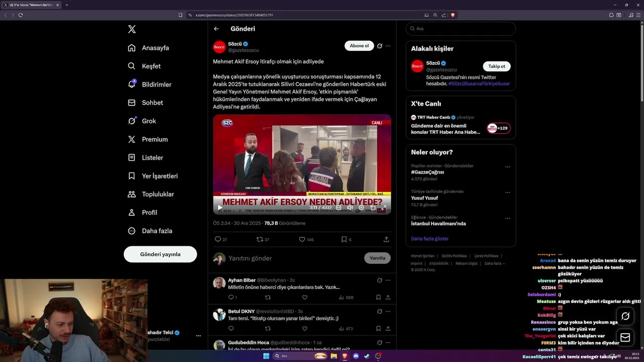This screenshot has height=362, width=644.
Task: Expand video to fullscreen
Action: click(x=384, y=208)
